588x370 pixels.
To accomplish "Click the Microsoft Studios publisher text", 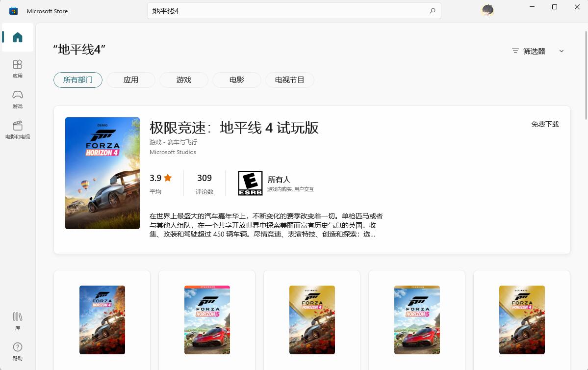I will click(173, 152).
